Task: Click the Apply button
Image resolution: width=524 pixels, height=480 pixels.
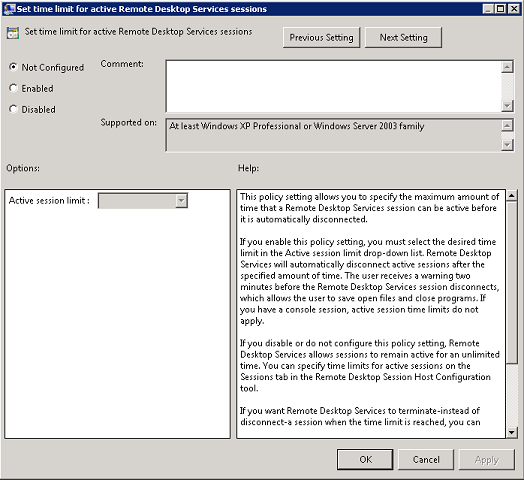Action: [x=487, y=459]
